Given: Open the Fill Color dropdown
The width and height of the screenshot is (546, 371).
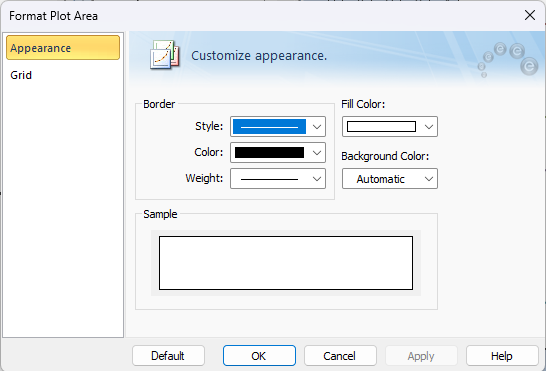Looking at the screenshot, I should 390,126.
